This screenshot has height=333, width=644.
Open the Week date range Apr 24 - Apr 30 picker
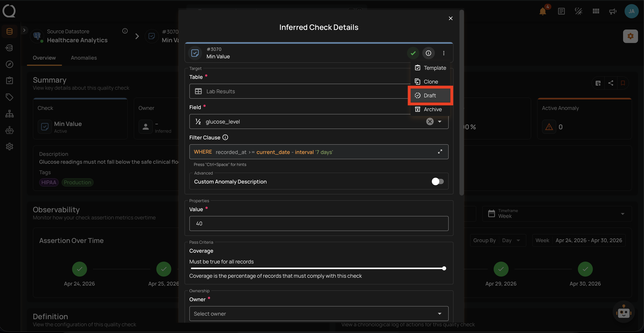[578, 240]
